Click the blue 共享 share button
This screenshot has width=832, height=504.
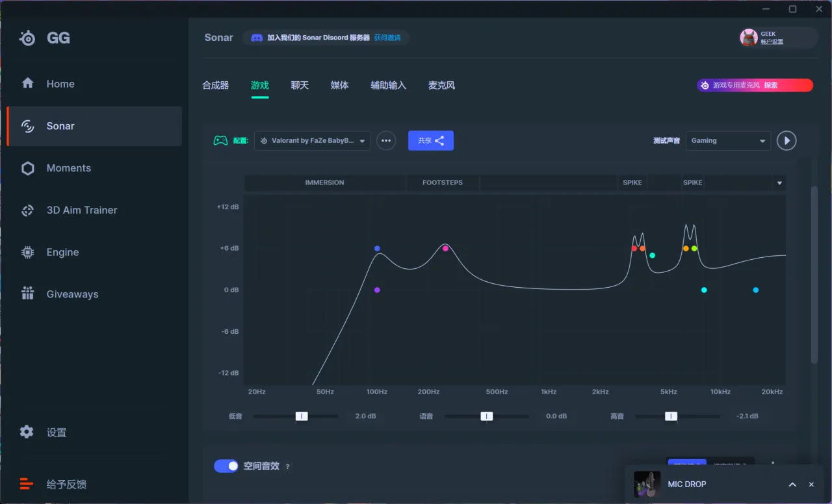pyautogui.click(x=431, y=141)
